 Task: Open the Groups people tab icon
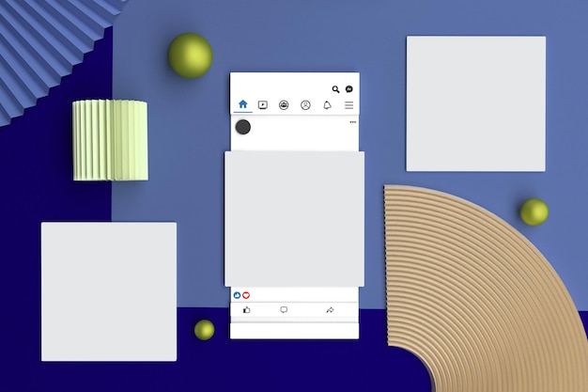[284, 105]
